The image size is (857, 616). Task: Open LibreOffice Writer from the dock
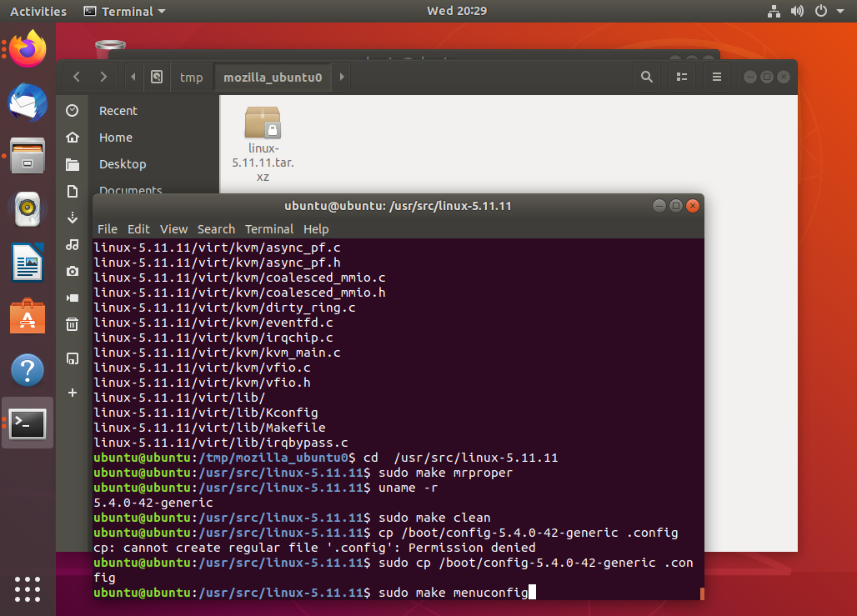[28, 263]
